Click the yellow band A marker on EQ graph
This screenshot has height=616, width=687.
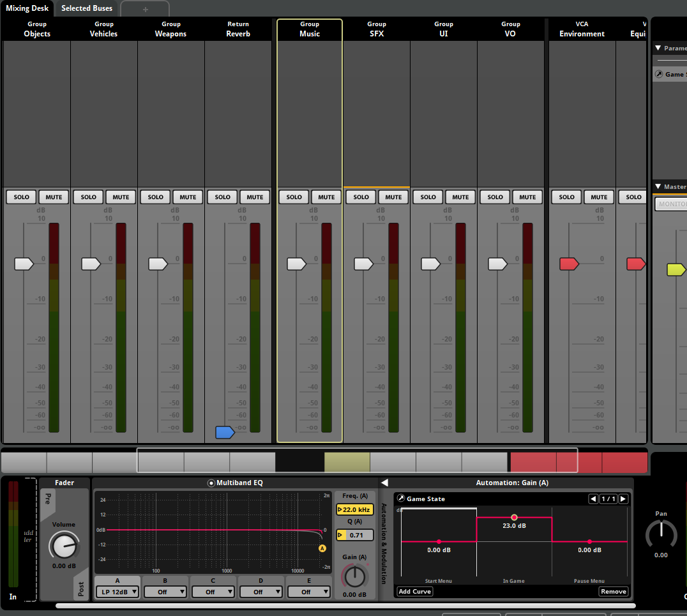[x=322, y=548]
